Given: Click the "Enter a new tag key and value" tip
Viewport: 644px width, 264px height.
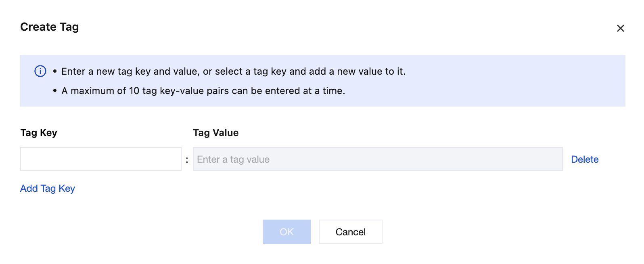Looking at the screenshot, I should tap(233, 71).
